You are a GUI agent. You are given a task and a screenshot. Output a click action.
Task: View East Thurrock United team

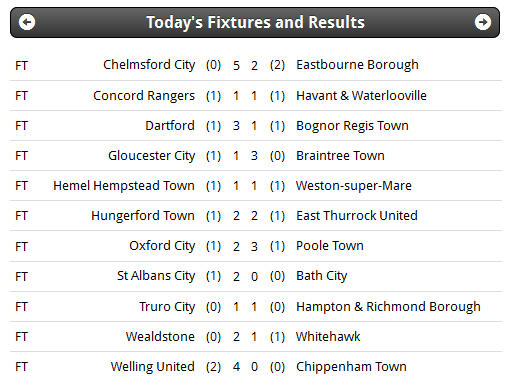coord(357,216)
